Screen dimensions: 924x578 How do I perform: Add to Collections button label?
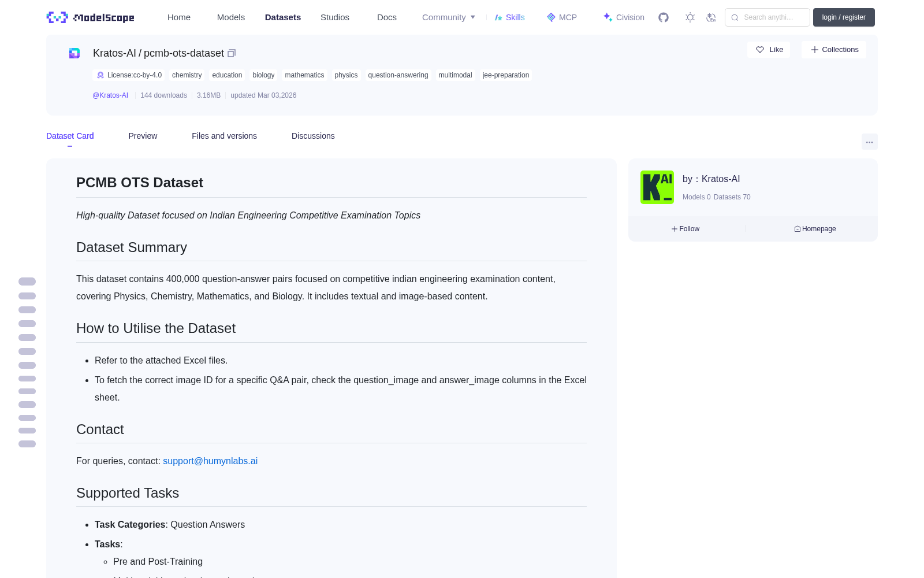(840, 50)
